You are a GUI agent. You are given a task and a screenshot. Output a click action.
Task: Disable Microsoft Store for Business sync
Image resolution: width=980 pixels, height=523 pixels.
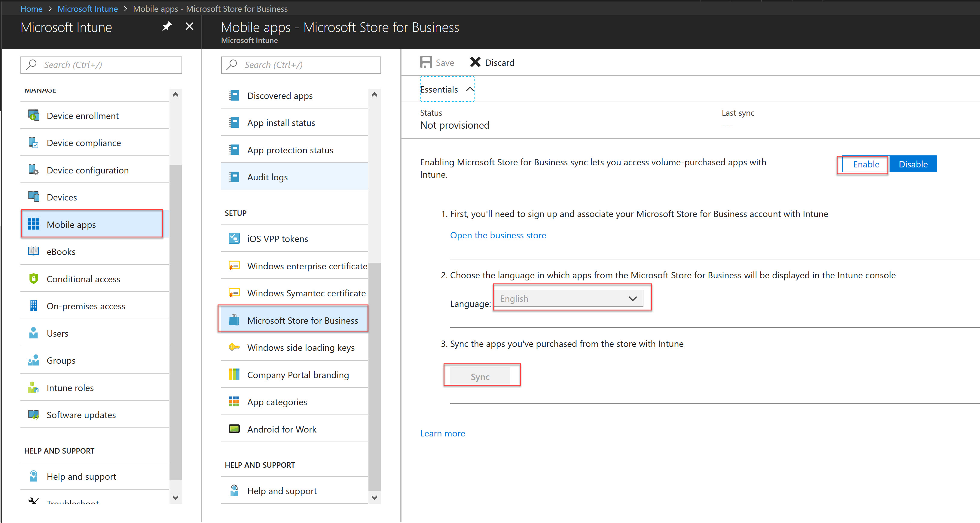[x=913, y=164]
